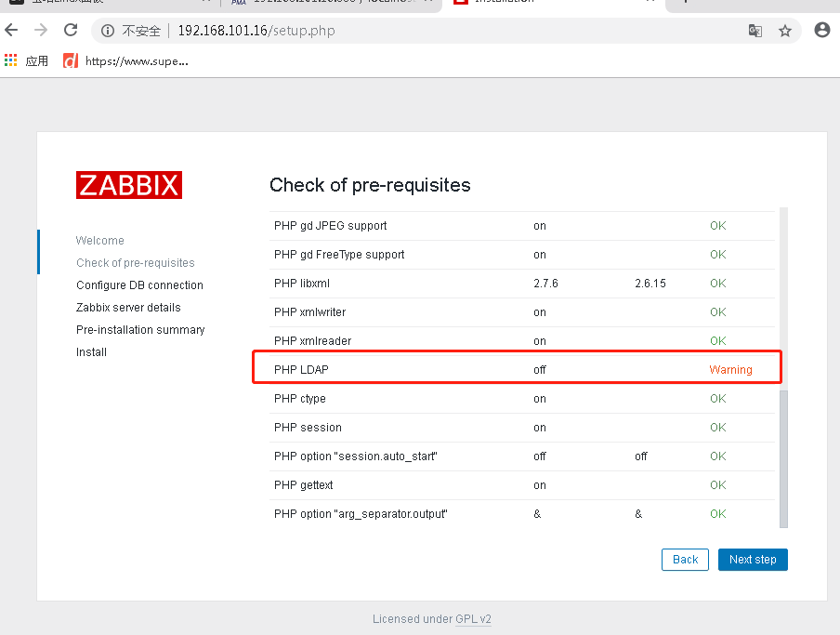Select Zabbix server details step
Image resolution: width=840 pixels, height=635 pixels.
pos(128,308)
